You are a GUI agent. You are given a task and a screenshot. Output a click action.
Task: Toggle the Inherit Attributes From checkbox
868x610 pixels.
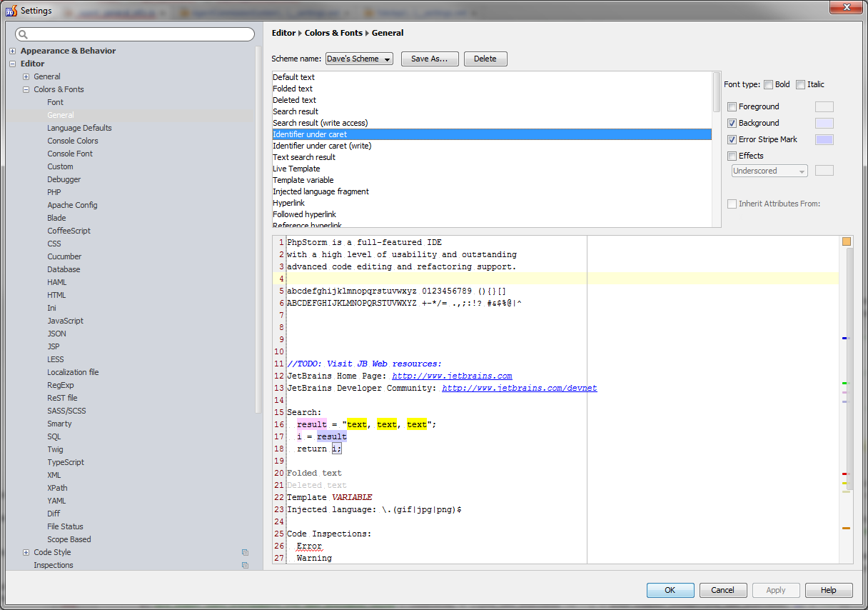click(732, 204)
